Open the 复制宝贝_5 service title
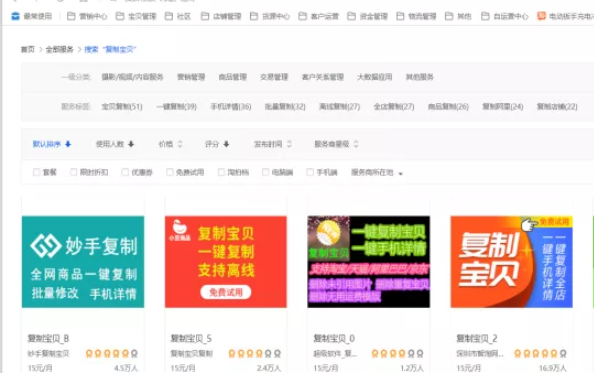594x373 pixels. tap(191, 339)
